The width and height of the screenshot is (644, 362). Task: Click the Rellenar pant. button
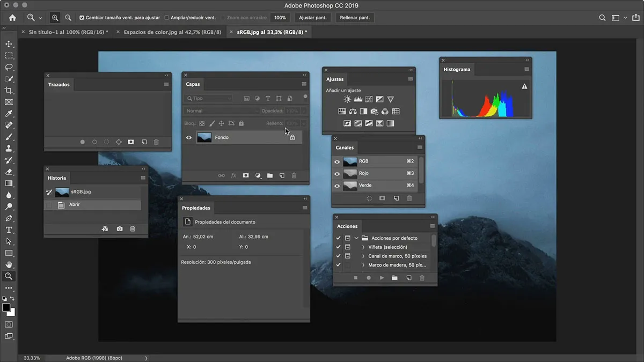tap(354, 17)
